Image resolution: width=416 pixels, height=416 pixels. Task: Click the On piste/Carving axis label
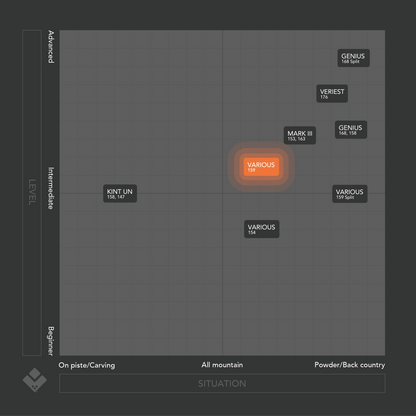(87, 365)
